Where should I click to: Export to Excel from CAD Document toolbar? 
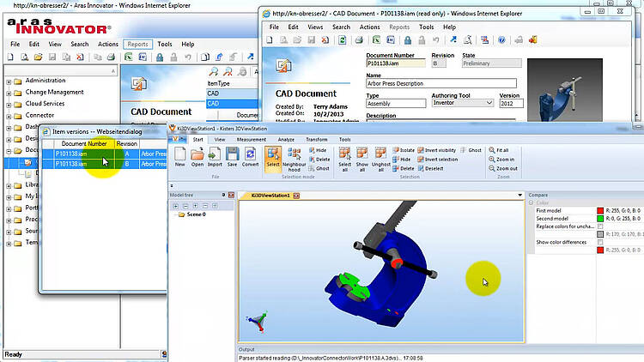(x=376, y=39)
